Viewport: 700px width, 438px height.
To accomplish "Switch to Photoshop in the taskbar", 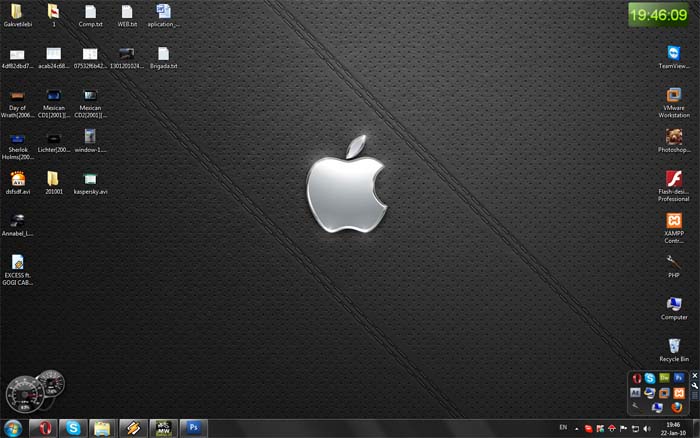I will (193, 429).
